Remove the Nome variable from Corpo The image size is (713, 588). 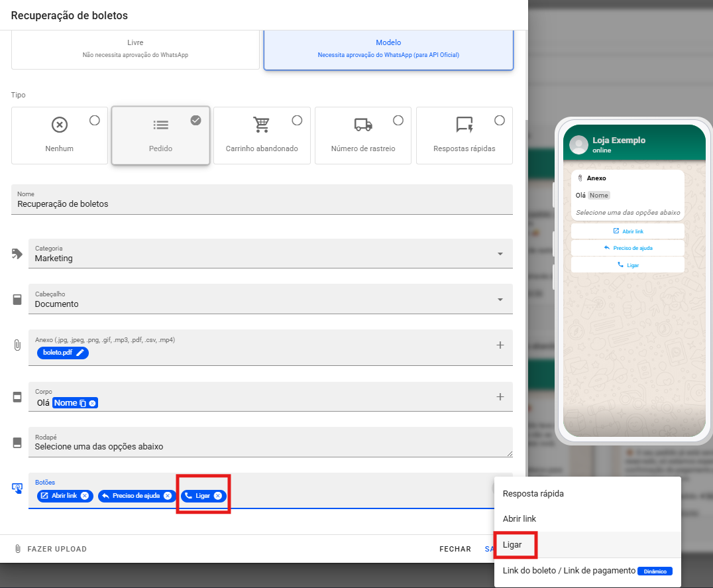(93, 403)
